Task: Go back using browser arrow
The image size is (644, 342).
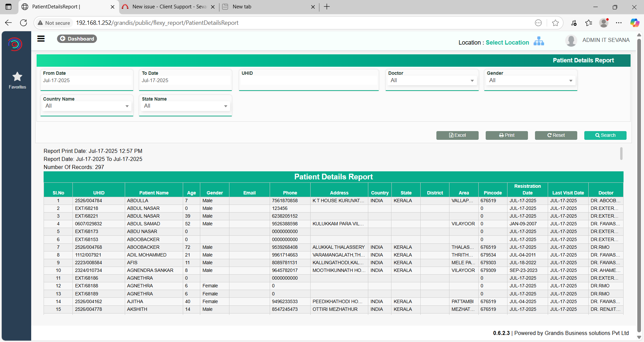Action: (8, 23)
